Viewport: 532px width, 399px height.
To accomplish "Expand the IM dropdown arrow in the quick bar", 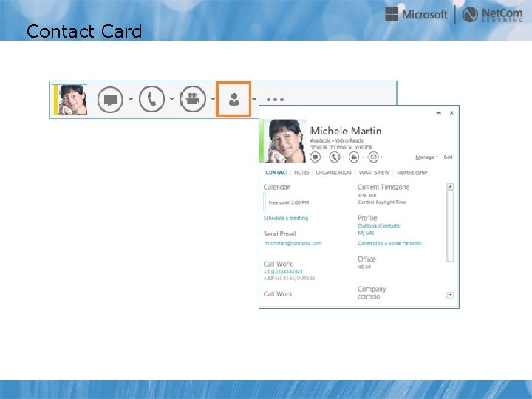I will point(131,100).
